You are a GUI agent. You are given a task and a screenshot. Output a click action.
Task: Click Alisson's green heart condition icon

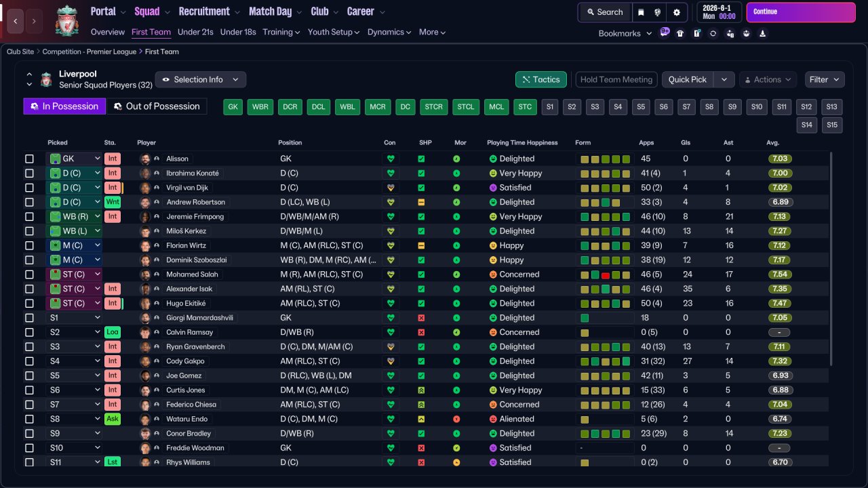point(390,159)
